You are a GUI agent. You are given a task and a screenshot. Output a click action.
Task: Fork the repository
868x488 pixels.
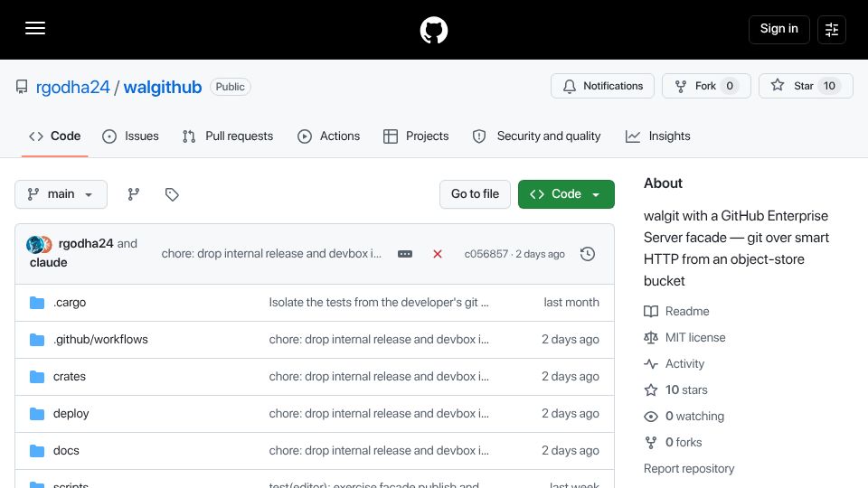coord(706,86)
